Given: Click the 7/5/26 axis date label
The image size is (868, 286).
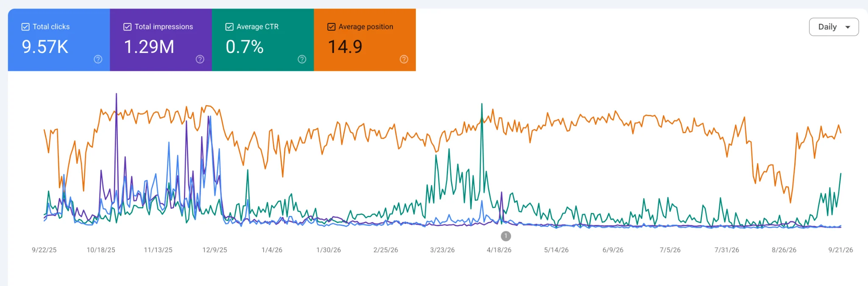Looking at the screenshot, I should click(670, 250).
